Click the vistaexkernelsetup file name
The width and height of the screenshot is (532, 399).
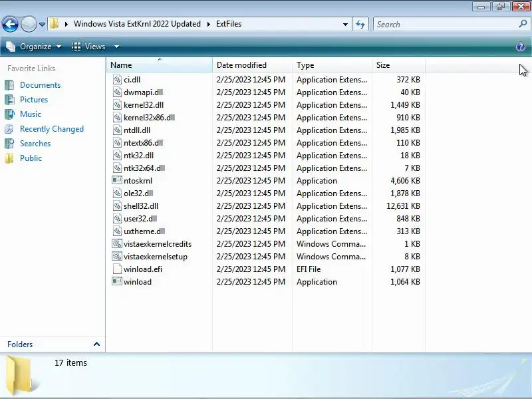[x=156, y=257]
